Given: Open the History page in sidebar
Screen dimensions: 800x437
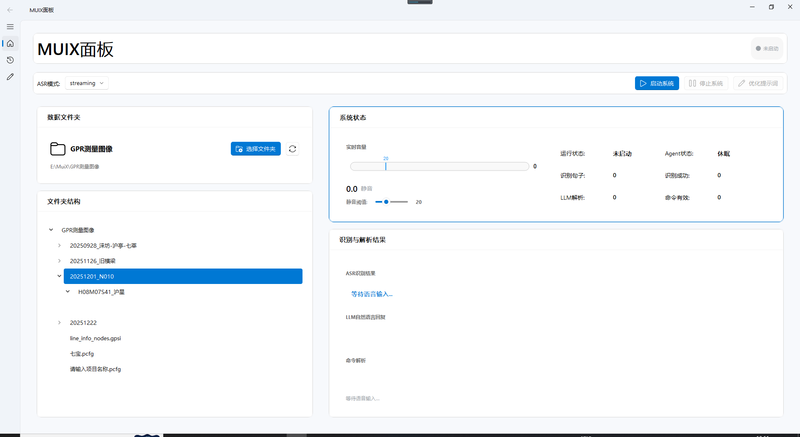Looking at the screenshot, I should 10,60.
